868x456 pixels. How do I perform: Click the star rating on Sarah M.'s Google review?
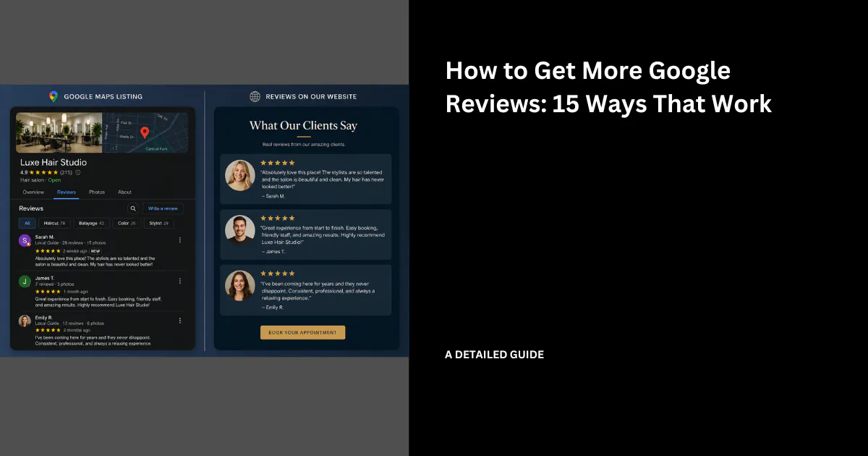tap(48, 251)
